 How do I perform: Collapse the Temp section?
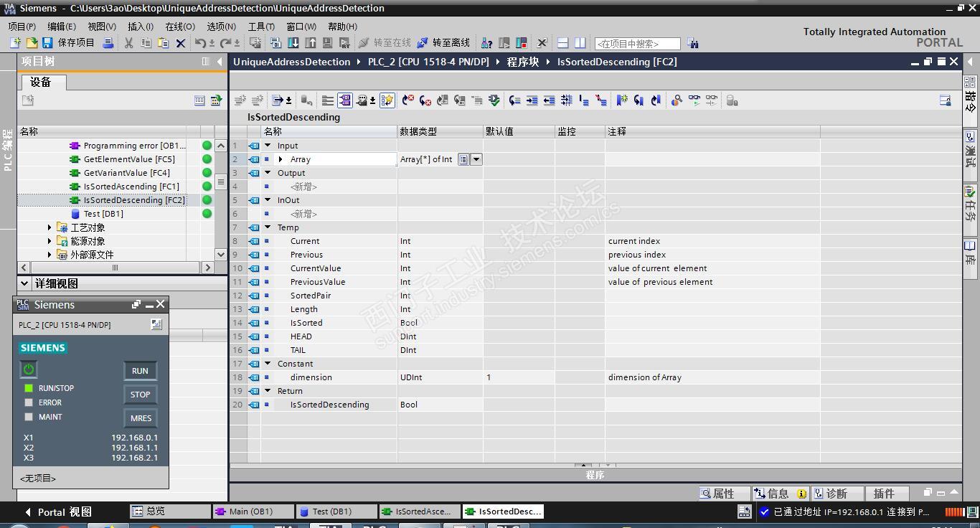pyautogui.click(x=268, y=227)
